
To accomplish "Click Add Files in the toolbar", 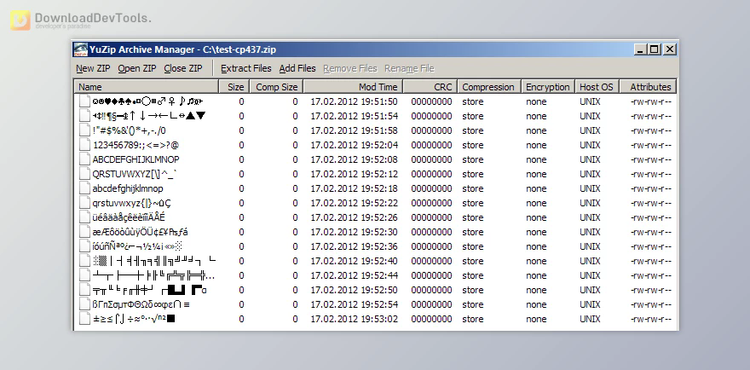I will 298,68.
